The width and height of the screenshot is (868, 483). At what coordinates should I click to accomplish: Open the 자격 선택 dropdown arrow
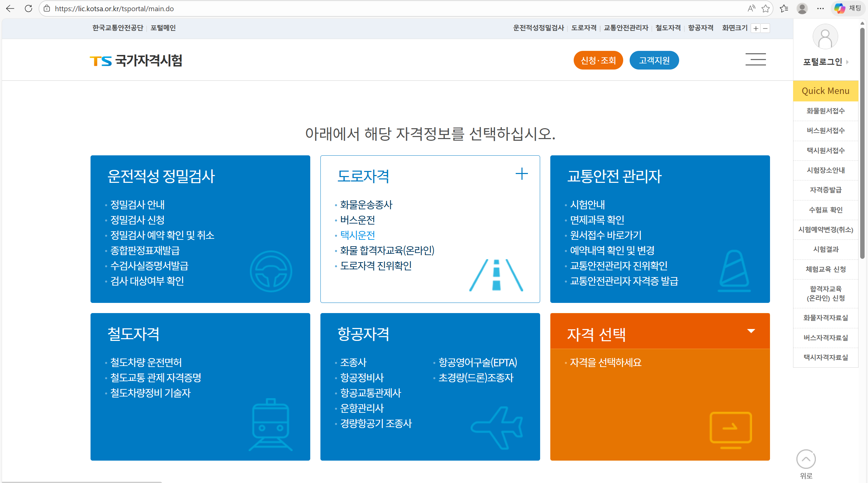751,331
